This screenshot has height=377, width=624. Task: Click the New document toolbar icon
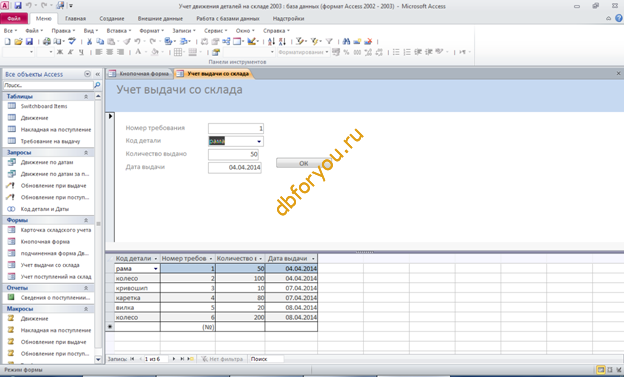[x=8, y=41]
